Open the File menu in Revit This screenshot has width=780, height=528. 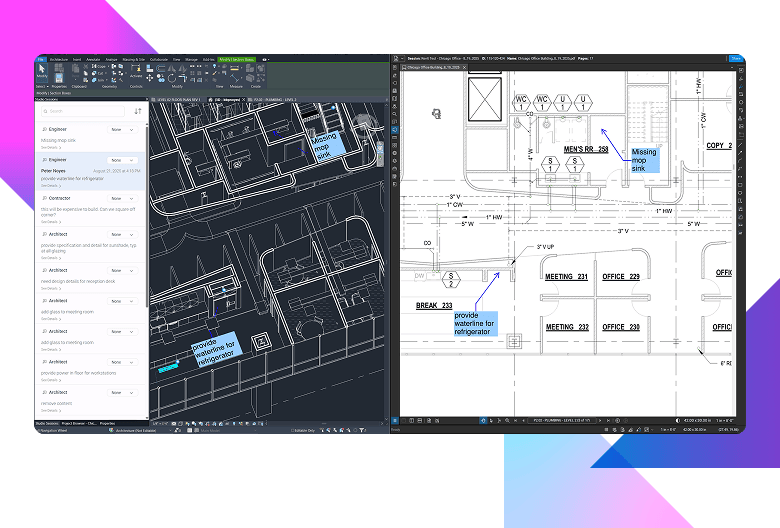[x=41, y=59]
